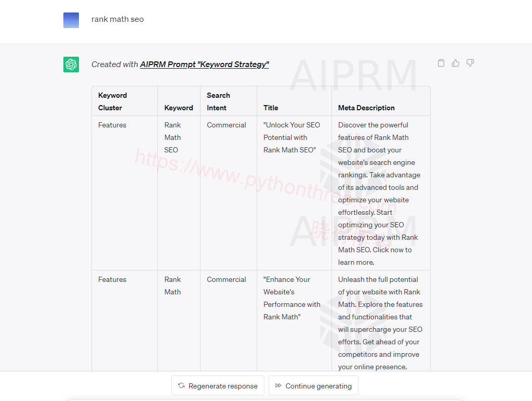Give the response a thumbs down
The image size is (532, 401).
point(470,63)
